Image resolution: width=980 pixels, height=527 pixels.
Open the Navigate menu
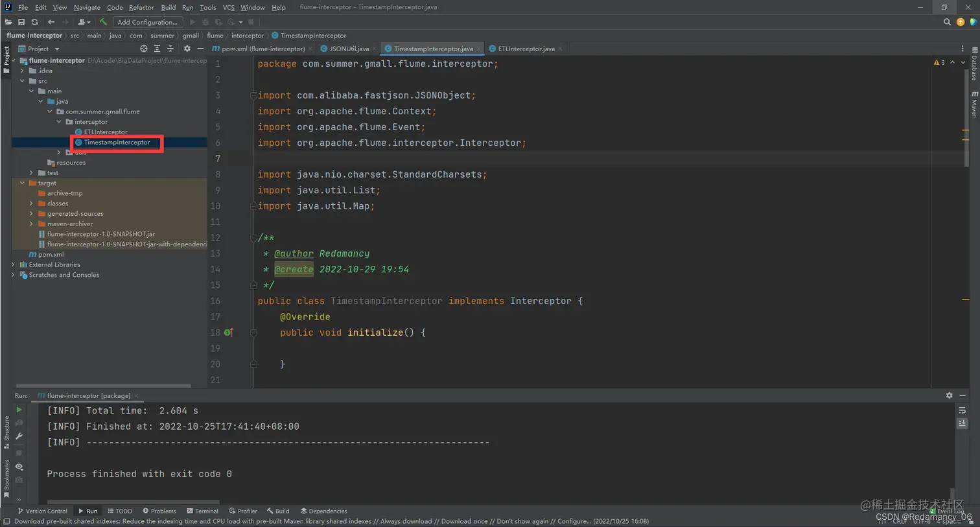(87, 7)
